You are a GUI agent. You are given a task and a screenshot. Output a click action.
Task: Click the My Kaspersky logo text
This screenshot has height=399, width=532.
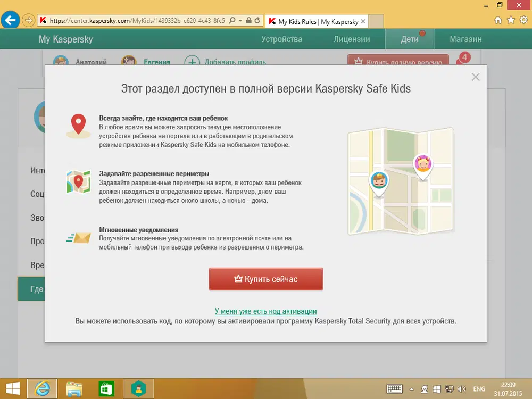(x=65, y=39)
